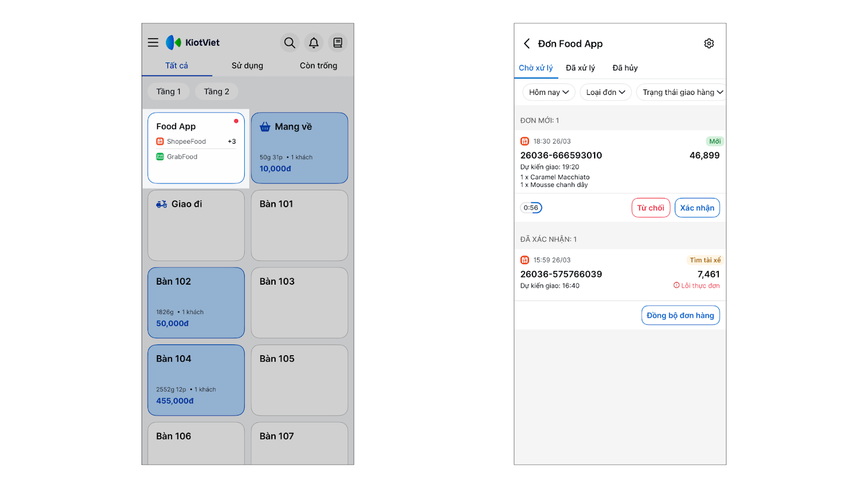Click the Mới status badge
Image resolution: width=868 pixels, height=488 pixels.
(x=715, y=142)
